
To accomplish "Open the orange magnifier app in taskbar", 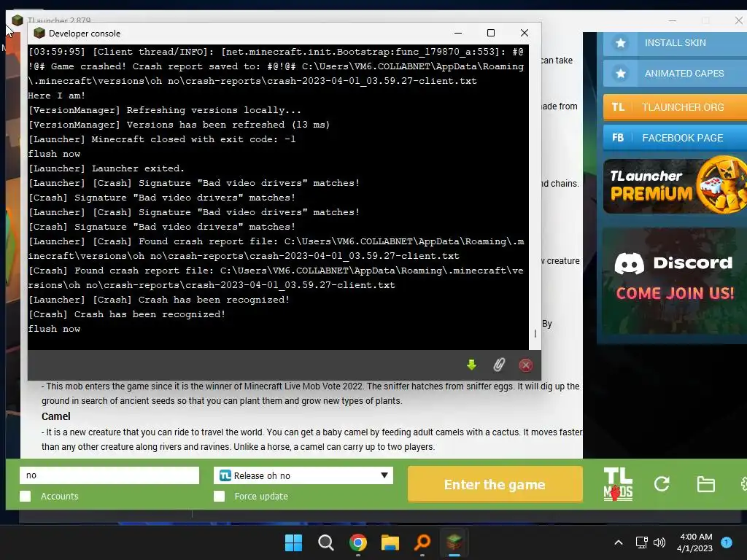I will pos(422,542).
